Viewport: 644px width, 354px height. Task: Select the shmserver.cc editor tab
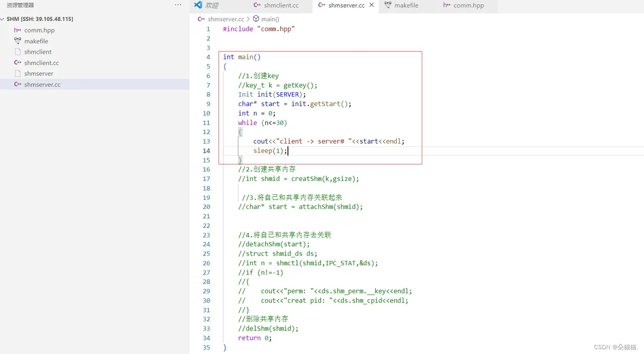pos(346,6)
